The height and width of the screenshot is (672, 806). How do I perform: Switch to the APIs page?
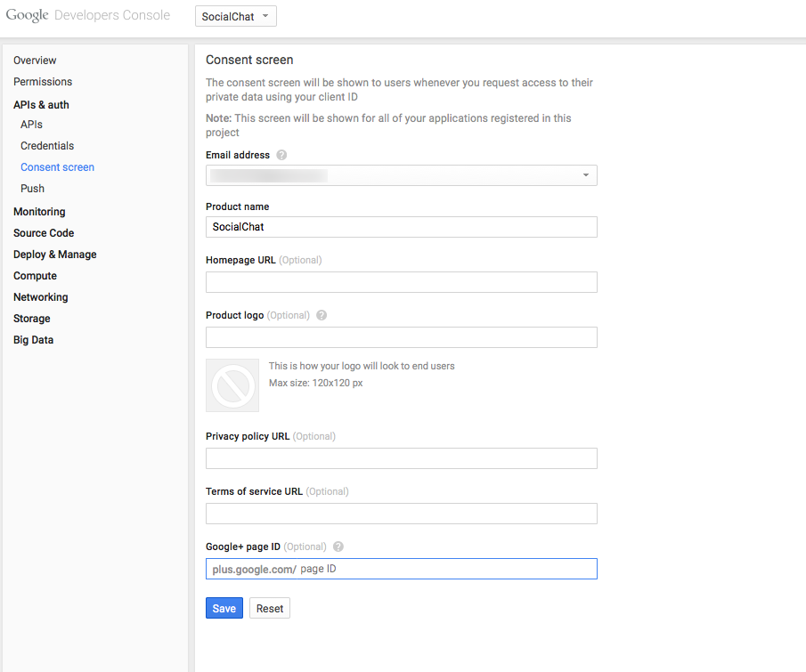coord(31,124)
